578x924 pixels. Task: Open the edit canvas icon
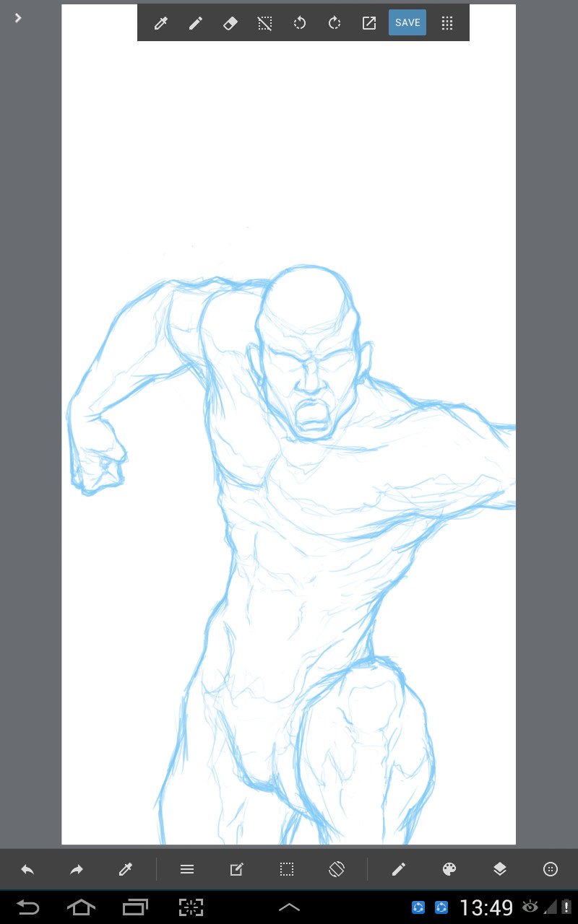(x=236, y=870)
